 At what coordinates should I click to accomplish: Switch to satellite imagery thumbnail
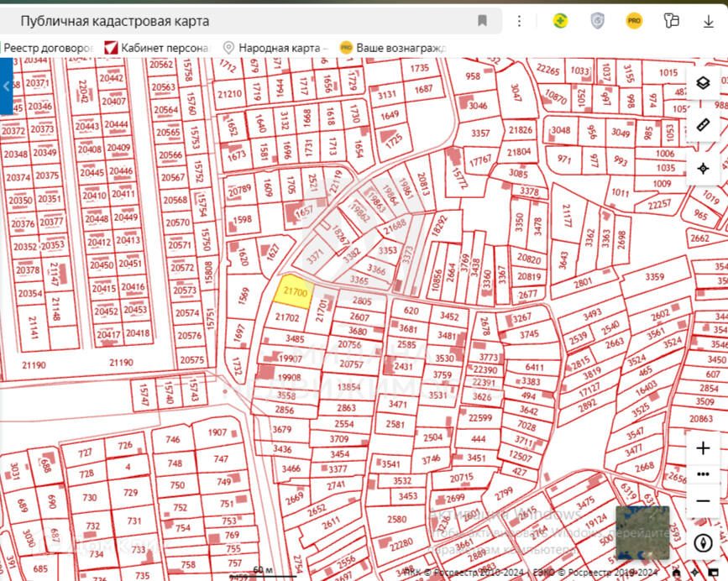[x=642, y=532]
